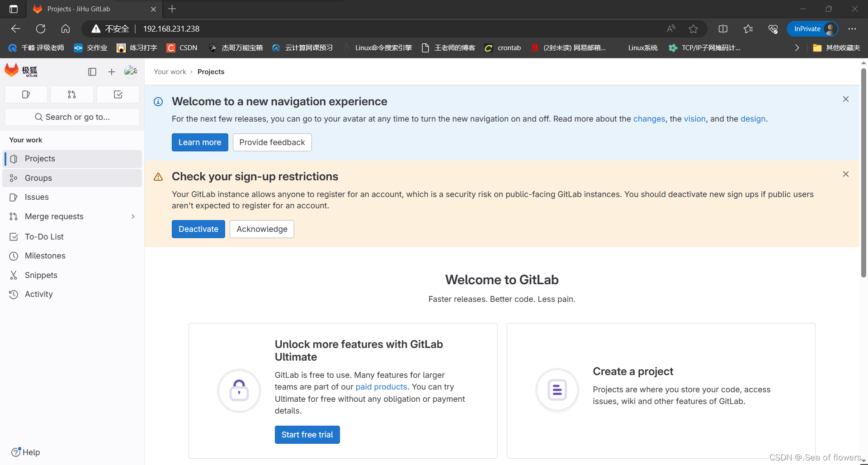Add page to favorites star icon
The width and height of the screenshot is (868, 465).
pos(693,29)
